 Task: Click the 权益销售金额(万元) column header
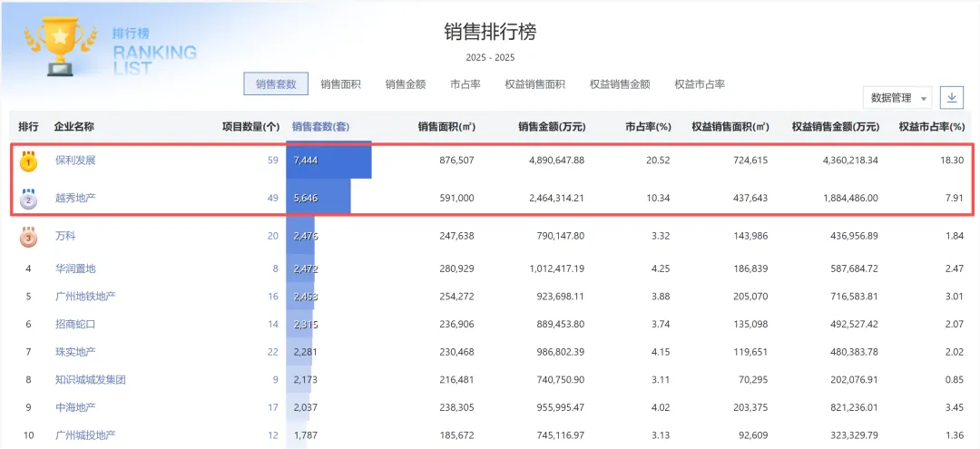[x=836, y=127]
